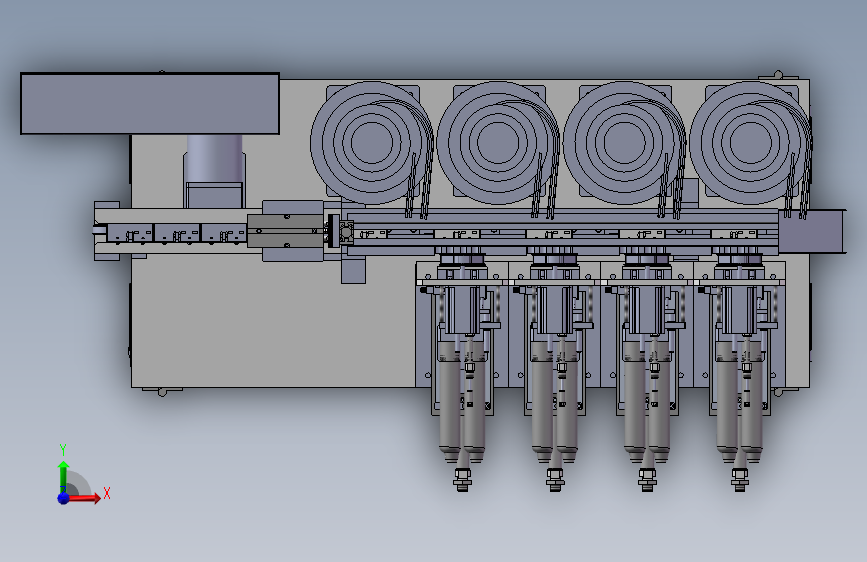Image resolution: width=867 pixels, height=562 pixels.
Task: Click the blue origin ball of the triad
Action: (x=64, y=498)
